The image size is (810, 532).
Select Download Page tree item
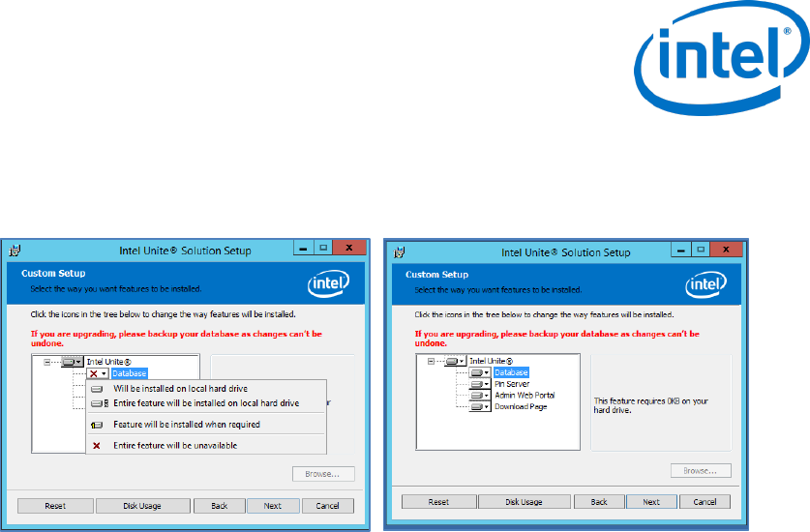pyautogui.click(x=521, y=406)
